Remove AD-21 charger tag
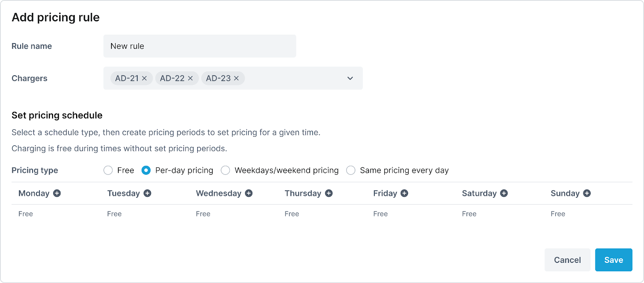 pos(144,78)
